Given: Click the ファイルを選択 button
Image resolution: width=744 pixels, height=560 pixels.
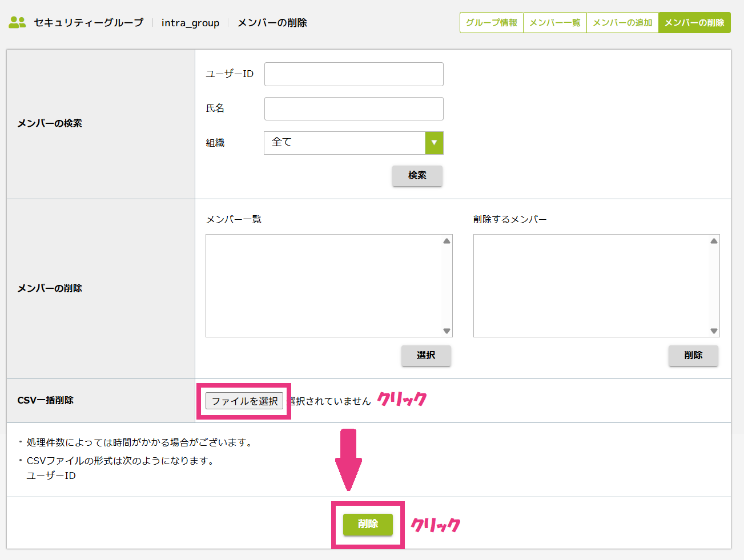Looking at the screenshot, I should pyautogui.click(x=244, y=401).
